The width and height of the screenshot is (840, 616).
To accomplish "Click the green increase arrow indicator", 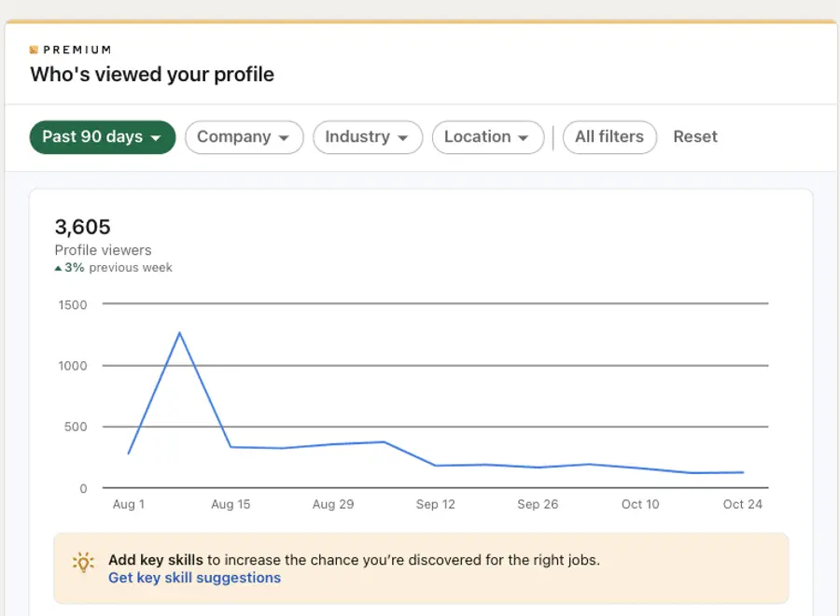I will point(58,267).
